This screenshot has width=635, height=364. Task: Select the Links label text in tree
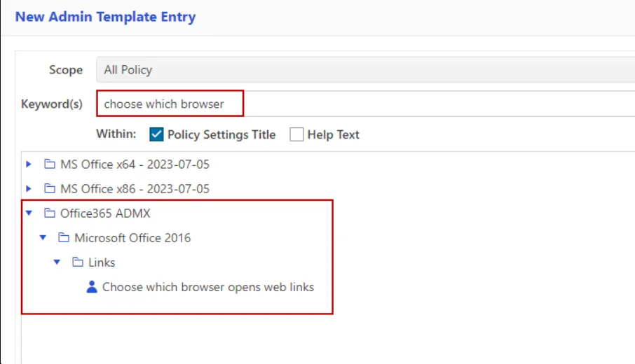point(102,262)
